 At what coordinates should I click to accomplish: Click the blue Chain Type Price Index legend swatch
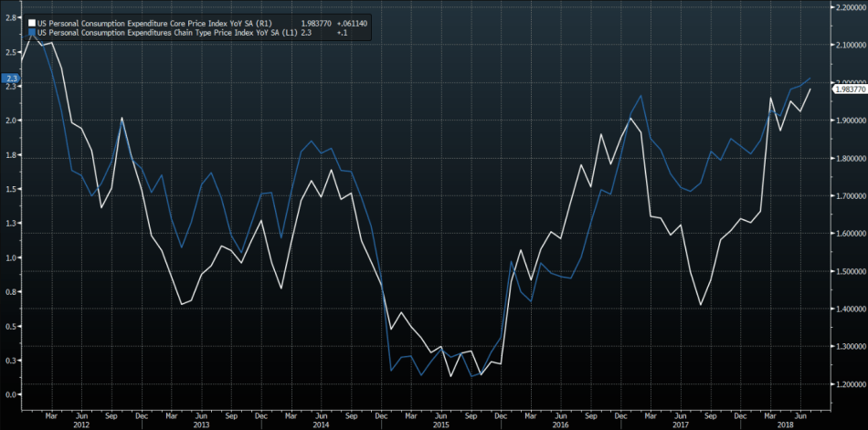pos(32,33)
